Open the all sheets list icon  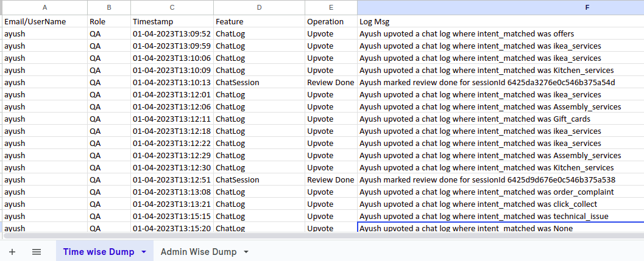click(x=37, y=252)
